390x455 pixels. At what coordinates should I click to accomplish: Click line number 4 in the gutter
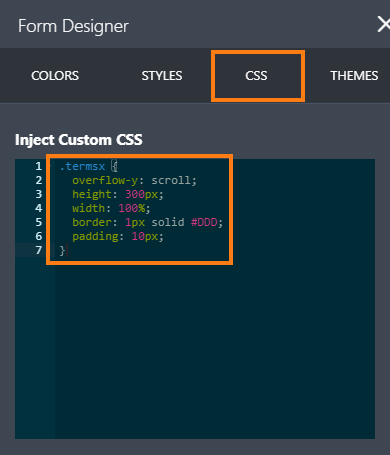coord(39,208)
